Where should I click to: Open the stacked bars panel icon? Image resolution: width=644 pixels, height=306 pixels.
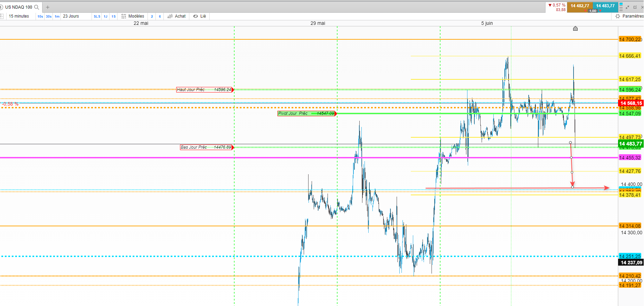pyautogui.click(x=621, y=7)
